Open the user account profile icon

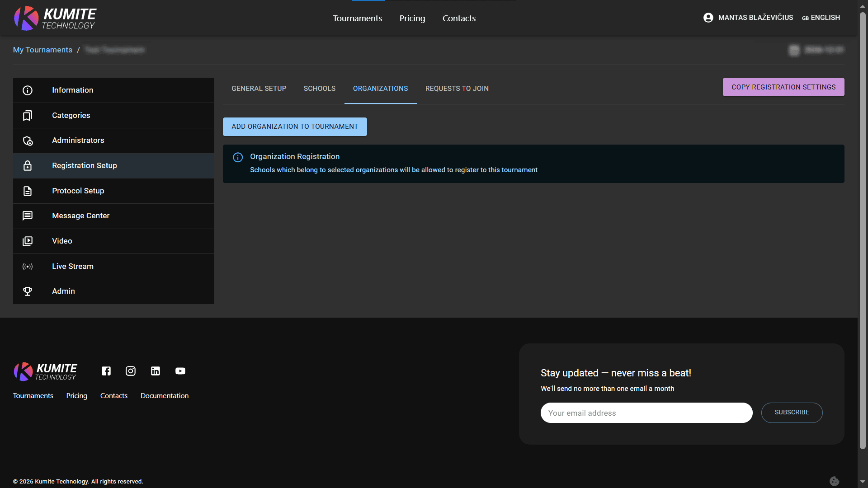(x=708, y=18)
